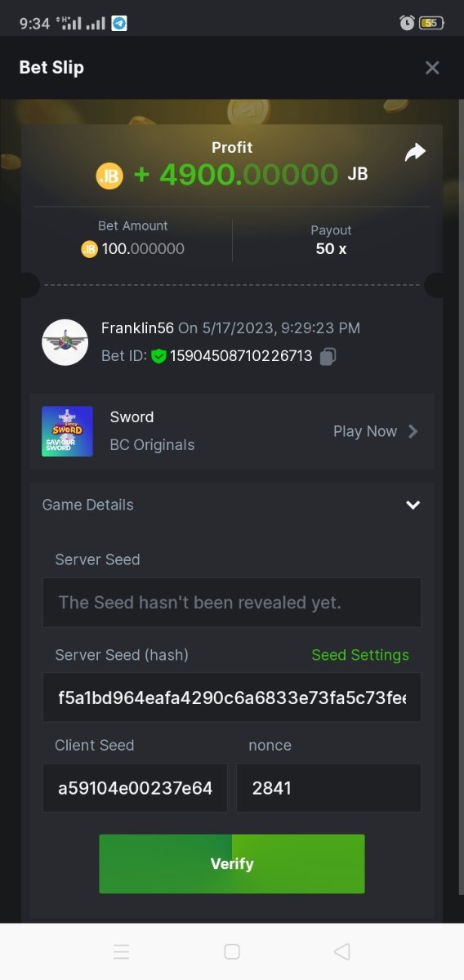
Task: Click the Play Now link
Action: (x=365, y=431)
